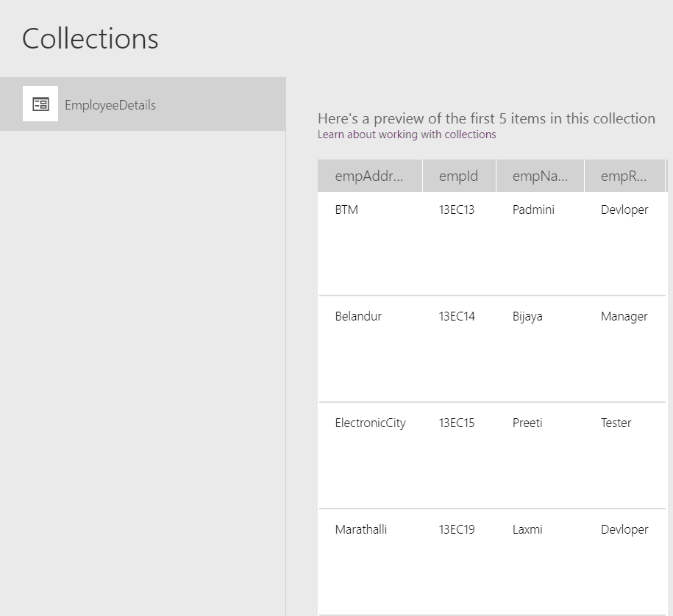Image resolution: width=673 pixels, height=616 pixels.
Task: Select the ElectronicCity address cell
Action: coord(370,423)
